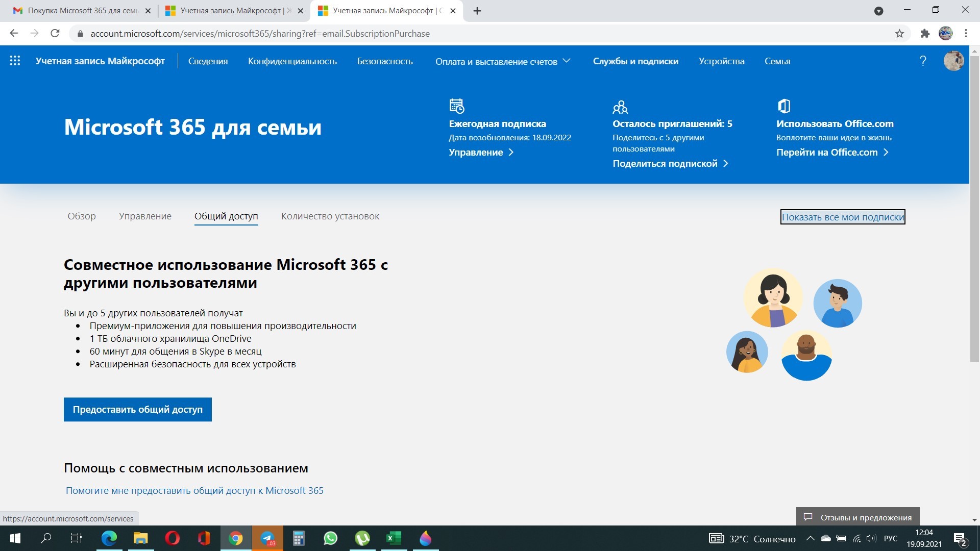Open the Безопасность menu item
This screenshot has height=551, width=980.
tap(385, 61)
